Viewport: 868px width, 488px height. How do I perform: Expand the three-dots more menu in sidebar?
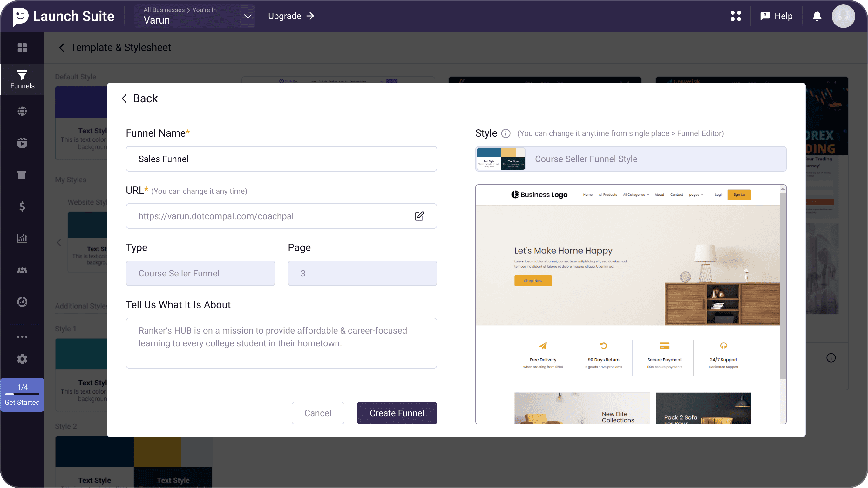pyautogui.click(x=22, y=337)
